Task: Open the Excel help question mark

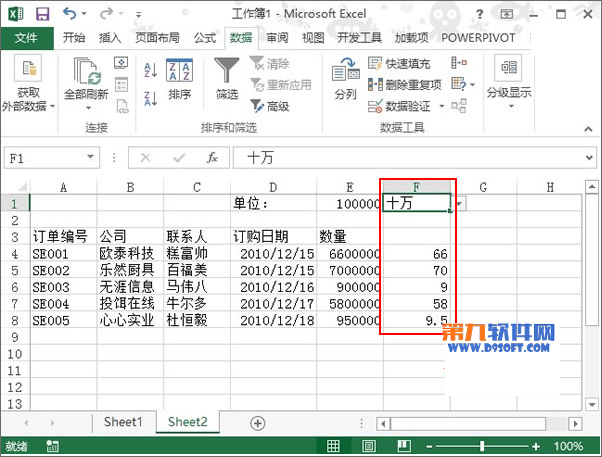Action: tap(479, 15)
